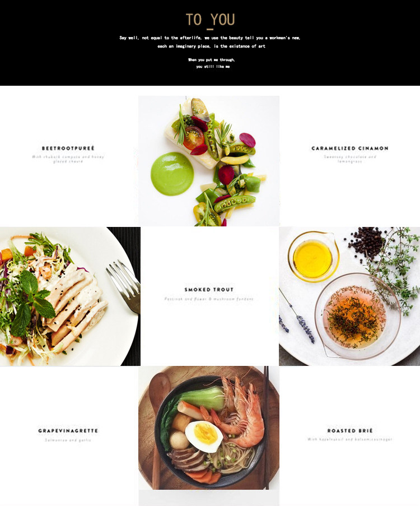The height and width of the screenshot is (506, 420).
Task: Click 'When you put me through' text
Action: [212, 60]
